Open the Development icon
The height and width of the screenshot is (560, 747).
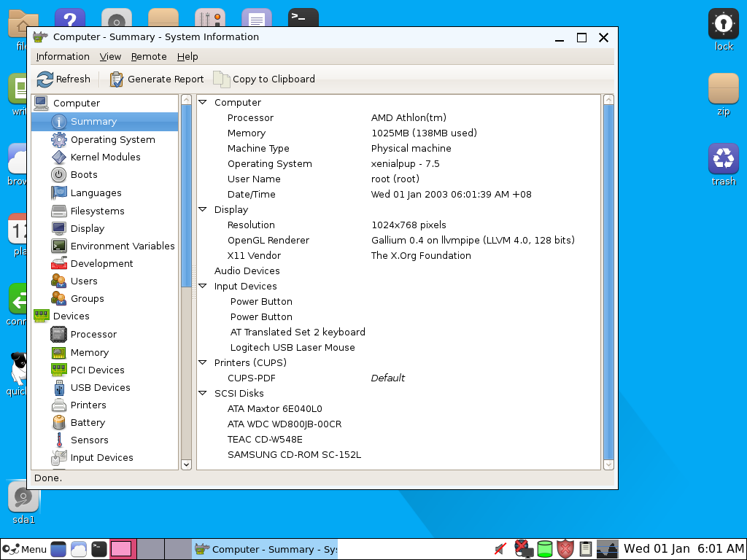point(58,263)
